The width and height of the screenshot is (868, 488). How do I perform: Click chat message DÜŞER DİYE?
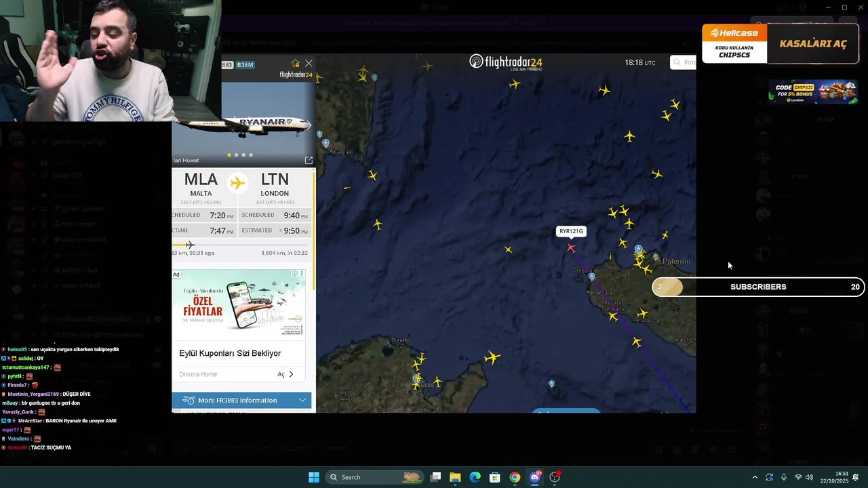pyautogui.click(x=75, y=394)
